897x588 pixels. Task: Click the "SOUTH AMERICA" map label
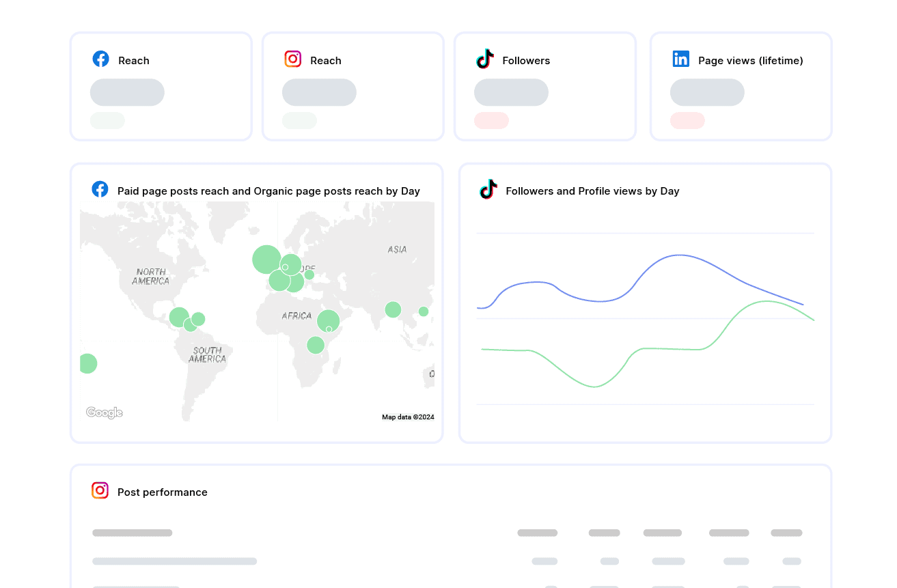point(207,354)
